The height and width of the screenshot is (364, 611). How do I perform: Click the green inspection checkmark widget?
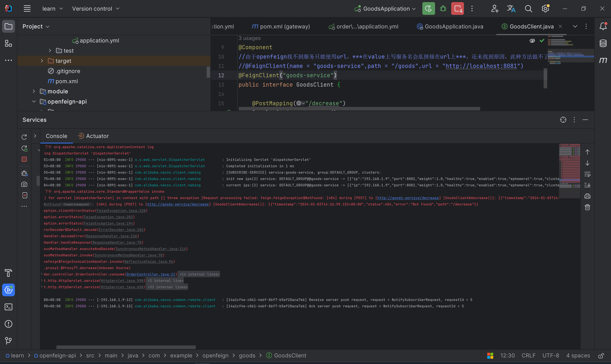point(542,41)
